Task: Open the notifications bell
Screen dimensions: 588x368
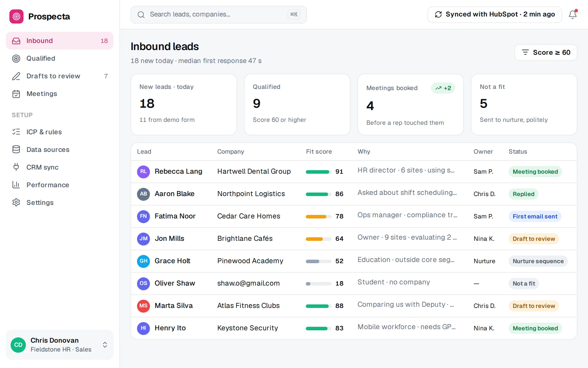Action: coord(572,14)
